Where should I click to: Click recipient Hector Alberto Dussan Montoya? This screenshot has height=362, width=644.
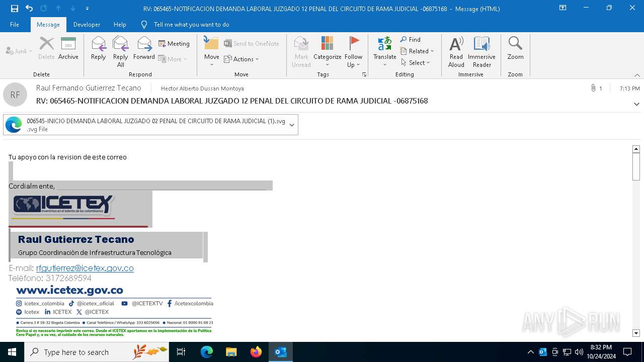[x=202, y=88]
